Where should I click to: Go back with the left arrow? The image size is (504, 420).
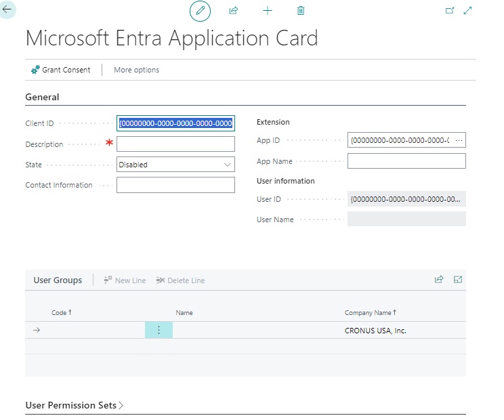(7, 9)
